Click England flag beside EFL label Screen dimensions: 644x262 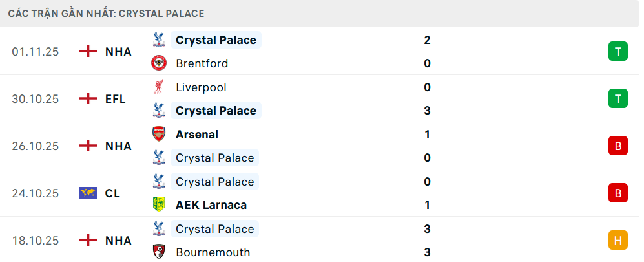click(x=88, y=99)
